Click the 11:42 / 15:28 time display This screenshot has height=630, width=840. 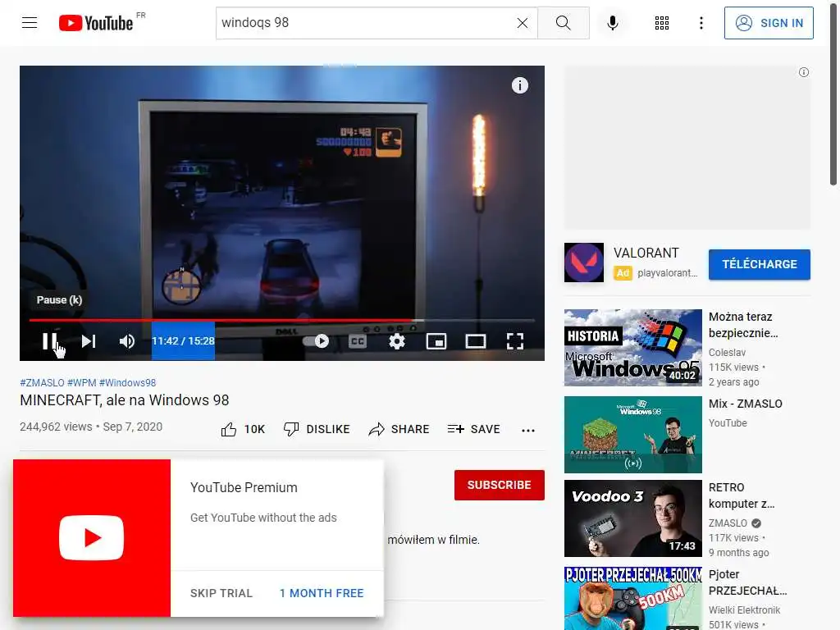coord(183,341)
